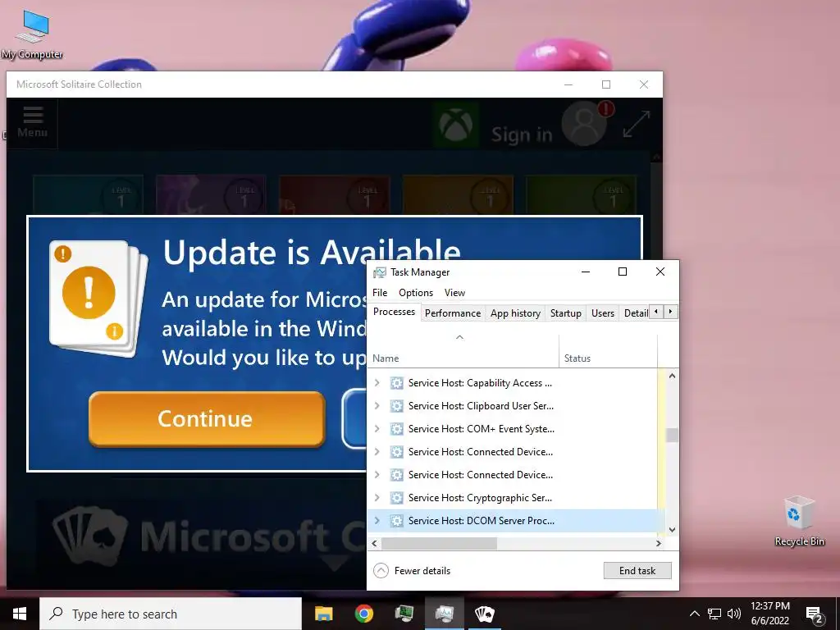Expand Service Host: Cryptographic Services row

pyautogui.click(x=377, y=498)
